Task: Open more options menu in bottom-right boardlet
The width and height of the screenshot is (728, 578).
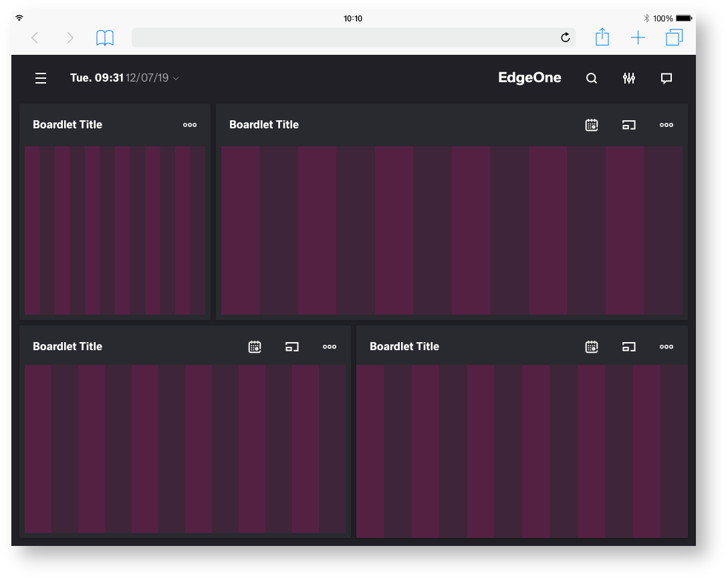Action: 666,347
